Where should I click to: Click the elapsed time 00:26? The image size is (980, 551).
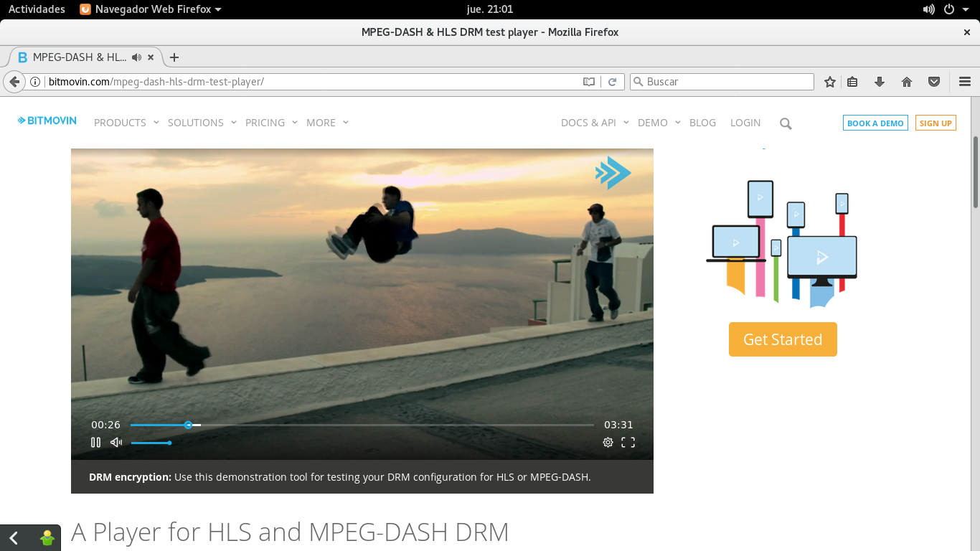point(105,425)
